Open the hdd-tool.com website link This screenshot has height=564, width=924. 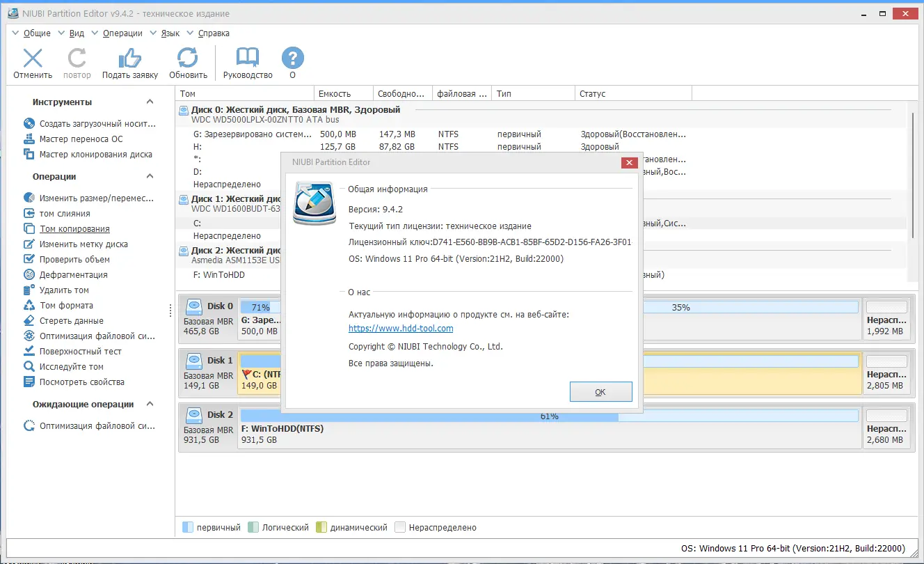pyautogui.click(x=401, y=329)
